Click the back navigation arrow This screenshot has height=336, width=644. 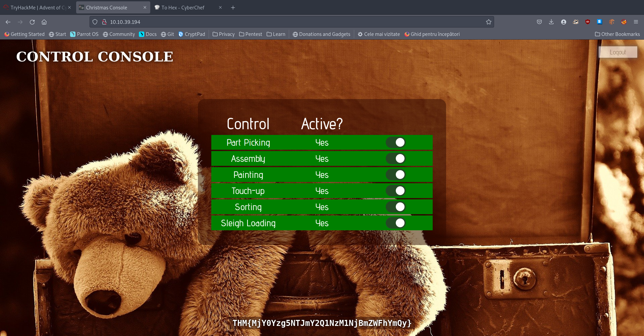(x=8, y=22)
